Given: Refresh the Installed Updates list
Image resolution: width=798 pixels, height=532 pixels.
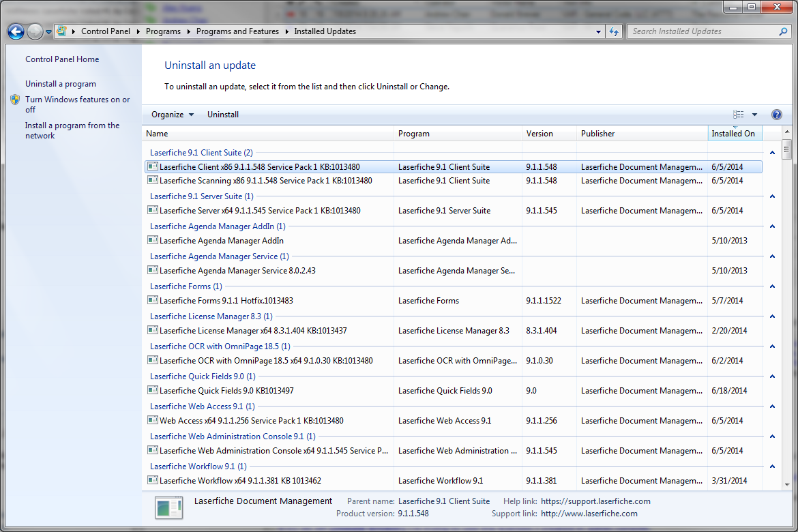Looking at the screenshot, I should click(615, 31).
